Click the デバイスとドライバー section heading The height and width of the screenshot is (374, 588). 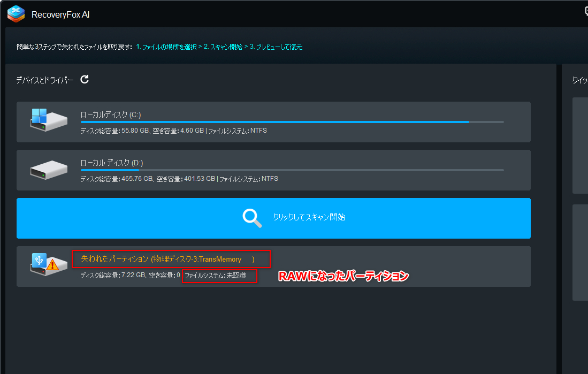pos(45,80)
